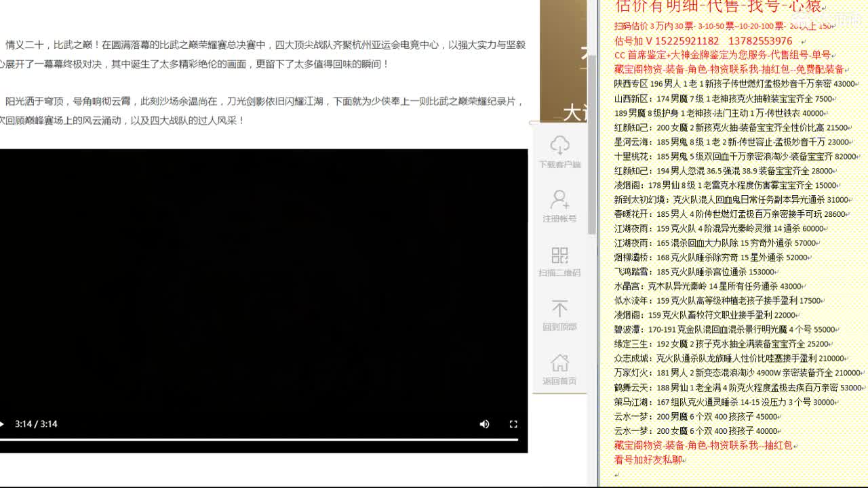This screenshot has width=868, height=488.
Task: Enter fullscreen video mode
Action: click(513, 424)
